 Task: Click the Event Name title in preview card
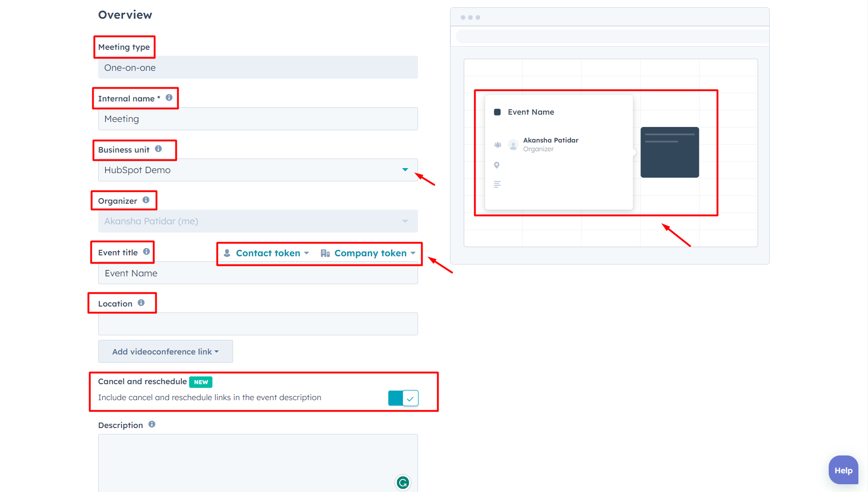click(531, 112)
